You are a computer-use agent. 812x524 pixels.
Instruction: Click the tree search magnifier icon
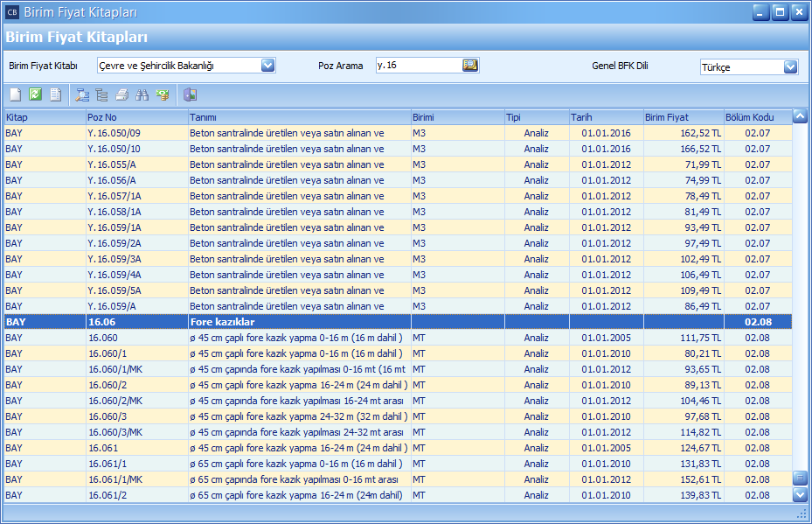click(x=83, y=94)
